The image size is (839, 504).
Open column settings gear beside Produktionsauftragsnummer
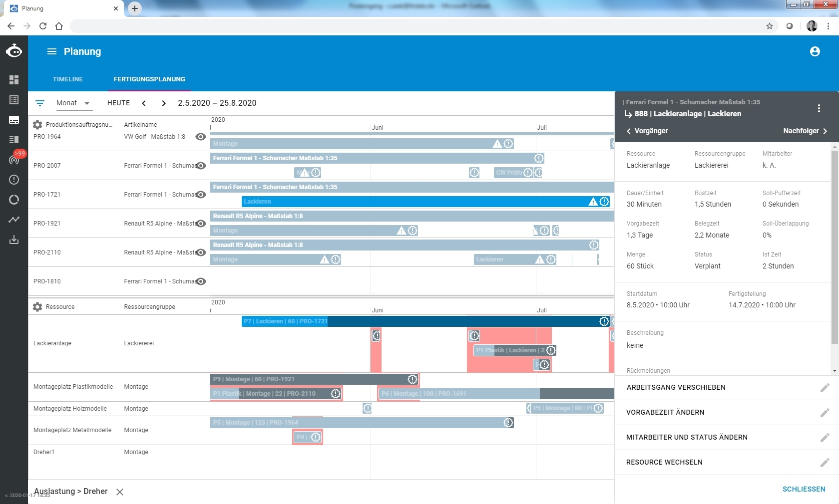37,125
